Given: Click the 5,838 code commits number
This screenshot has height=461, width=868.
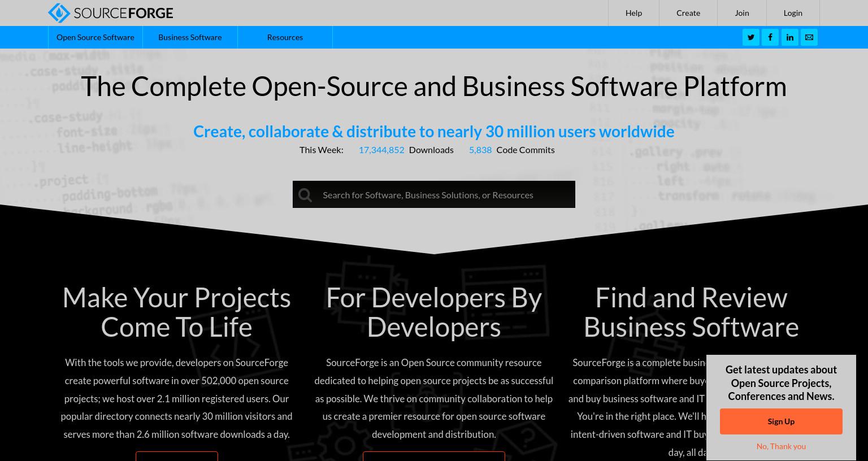Looking at the screenshot, I should pos(480,150).
